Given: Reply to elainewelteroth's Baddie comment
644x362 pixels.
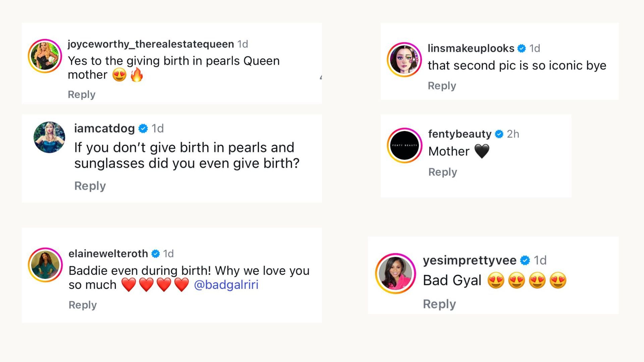Looking at the screenshot, I should 83,305.
